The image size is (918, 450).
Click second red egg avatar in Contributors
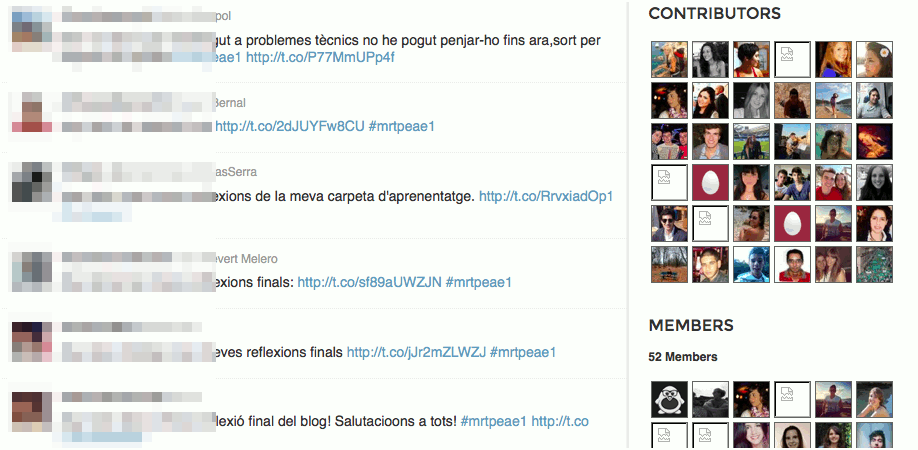(x=793, y=224)
